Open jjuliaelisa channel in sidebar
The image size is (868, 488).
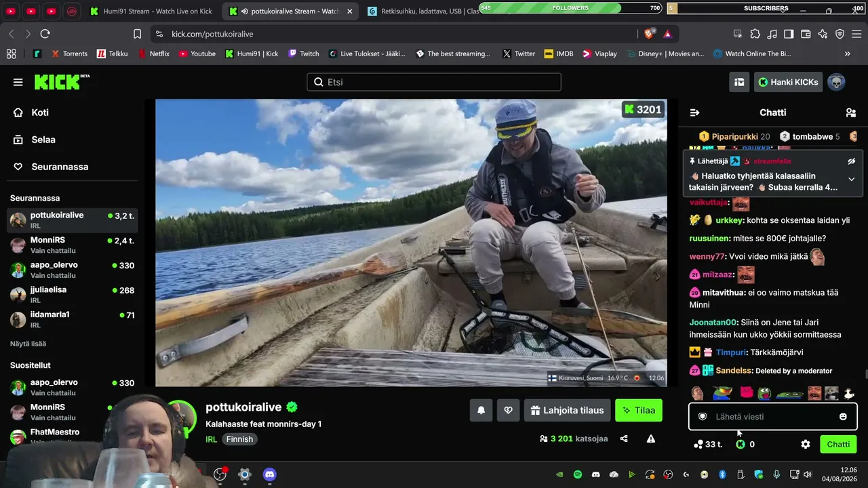pyautogui.click(x=72, y=294)
